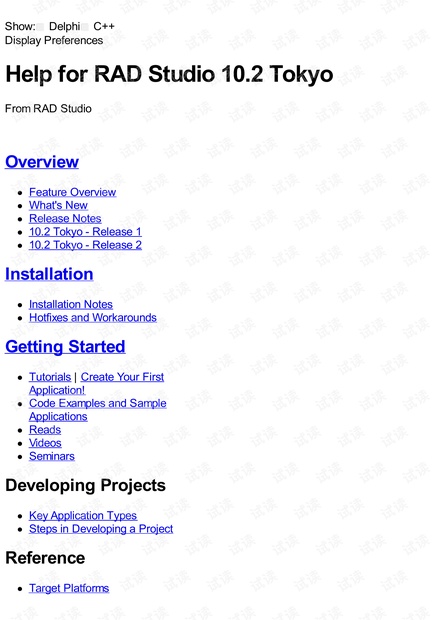Open the Tutorials link
The width and height of the screenshot is (440, 620).
(50, 377)
